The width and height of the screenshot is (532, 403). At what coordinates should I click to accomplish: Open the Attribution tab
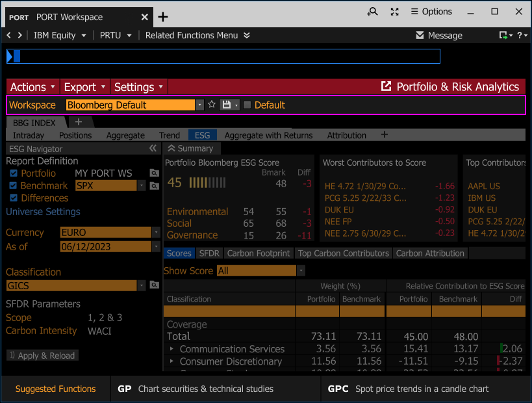tap(346, 135)
